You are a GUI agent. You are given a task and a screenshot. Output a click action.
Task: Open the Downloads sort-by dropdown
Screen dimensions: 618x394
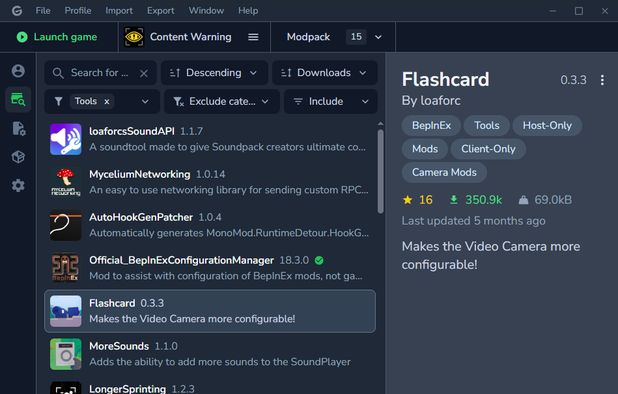point(325,73)
